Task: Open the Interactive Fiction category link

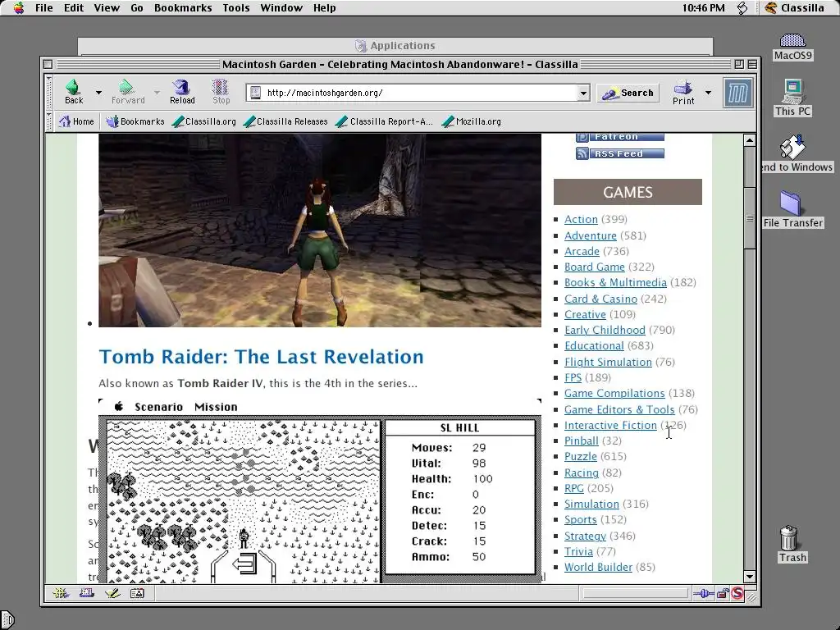Action: click(x=610, y=426)
